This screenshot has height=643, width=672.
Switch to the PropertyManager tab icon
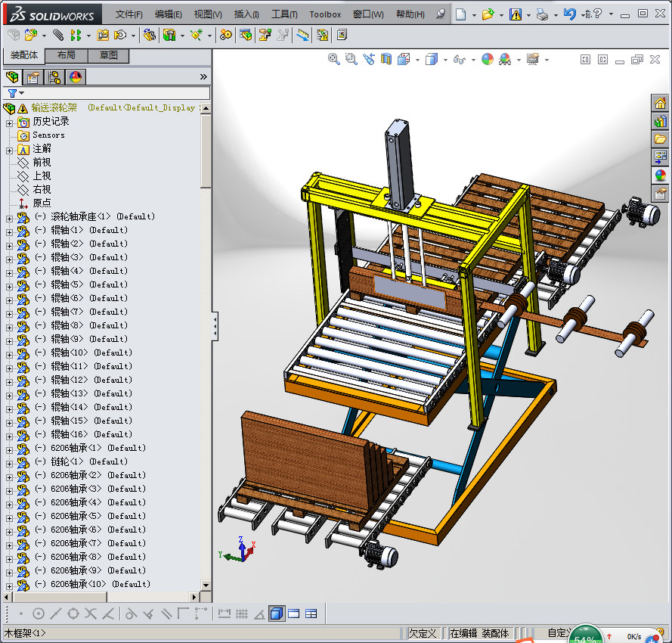point(33,77)
